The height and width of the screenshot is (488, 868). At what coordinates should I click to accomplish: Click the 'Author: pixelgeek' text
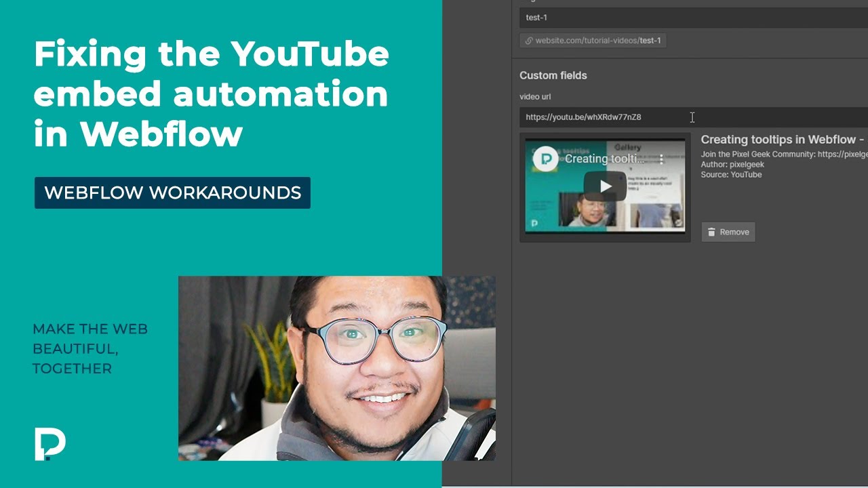(x=732, y=165)
